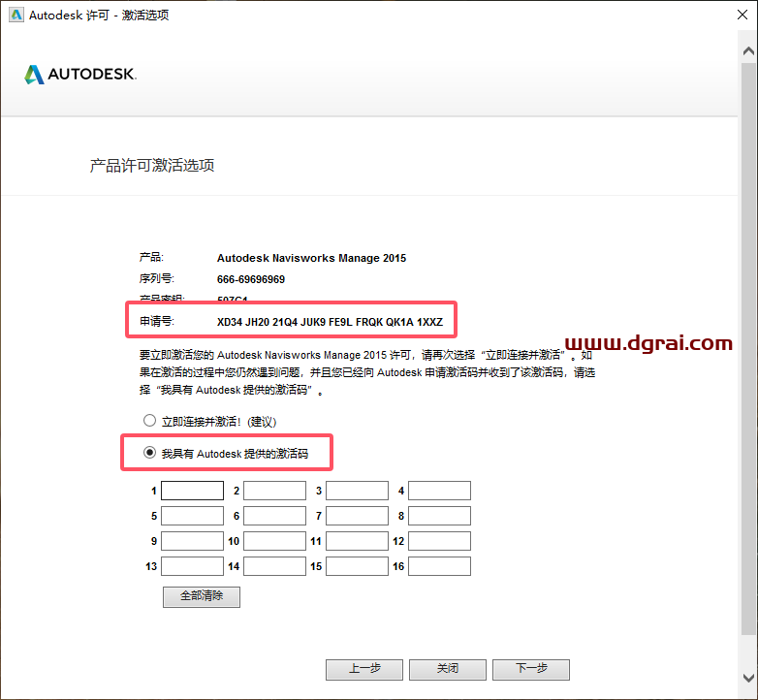Proceed with the 下一步 button
Viewport: 758px width, 700px height.
[531, 670]
